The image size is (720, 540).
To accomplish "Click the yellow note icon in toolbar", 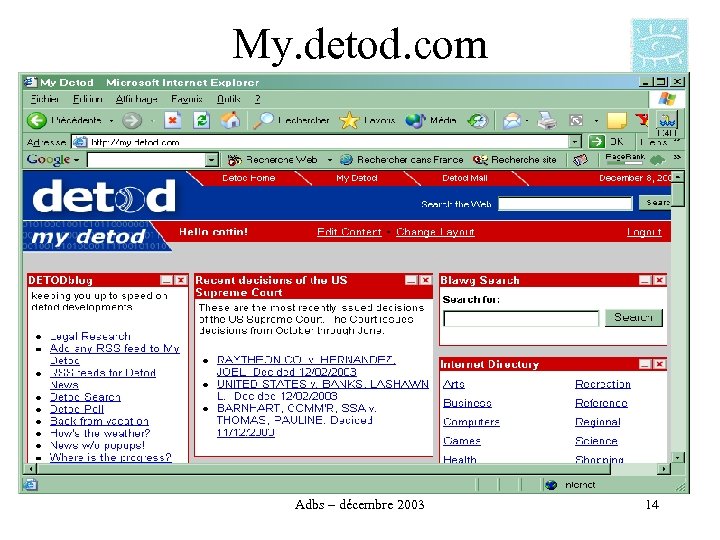I will click(617, 120).
